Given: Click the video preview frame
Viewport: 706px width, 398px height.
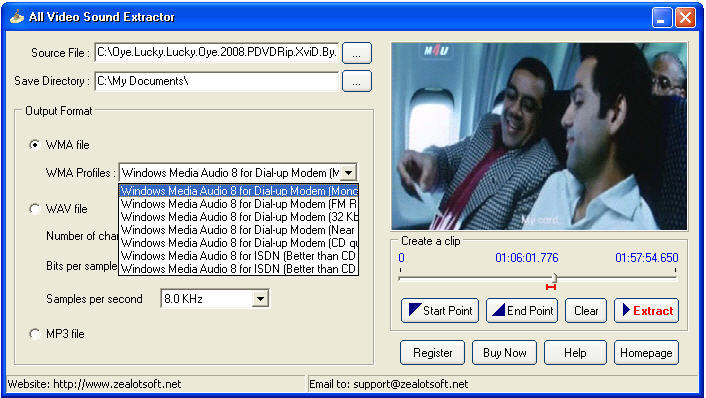Looking at the screenshot, I should click(x=539, y=136).
